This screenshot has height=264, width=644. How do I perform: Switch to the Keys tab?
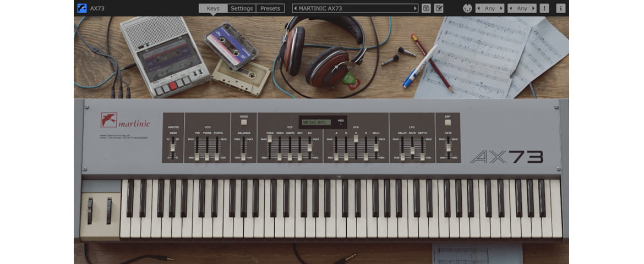pos(213,8)
